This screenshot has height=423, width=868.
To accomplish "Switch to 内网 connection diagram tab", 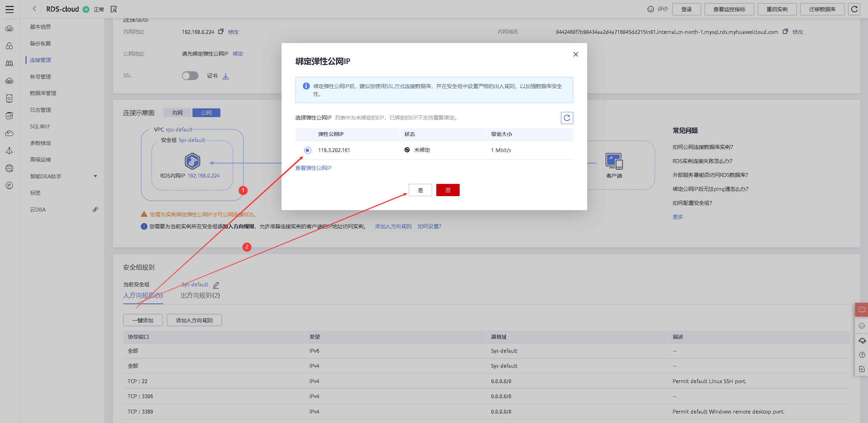I will pyautogui.click(x=177, y=113).
